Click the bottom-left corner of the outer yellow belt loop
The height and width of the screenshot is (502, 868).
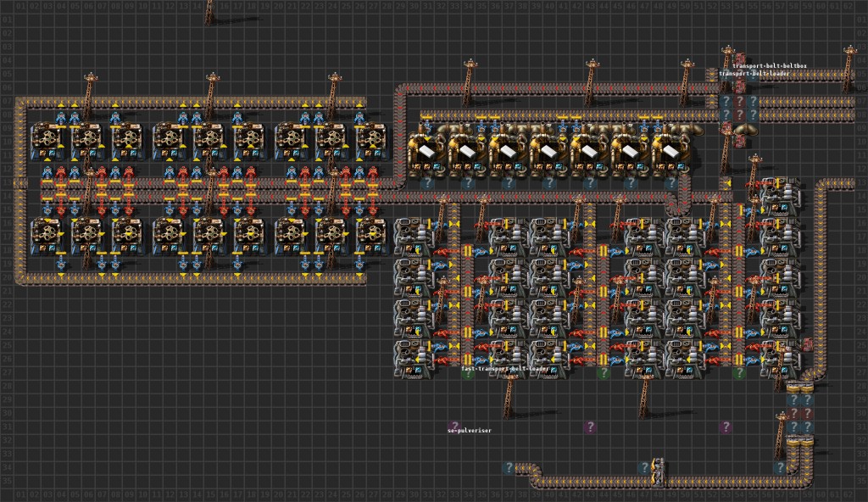click(x=20, y=277)
